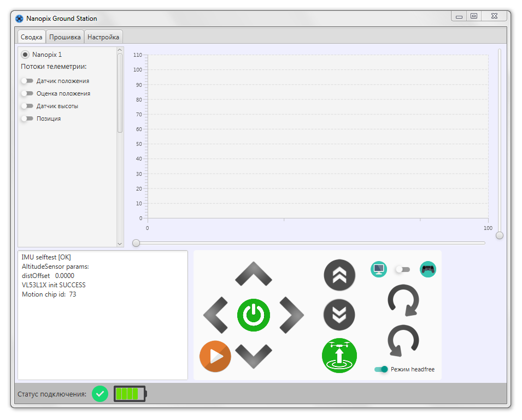Toggle the Позиция telemetry stream
The image size is (522, 420).
[x=27, y=119]
